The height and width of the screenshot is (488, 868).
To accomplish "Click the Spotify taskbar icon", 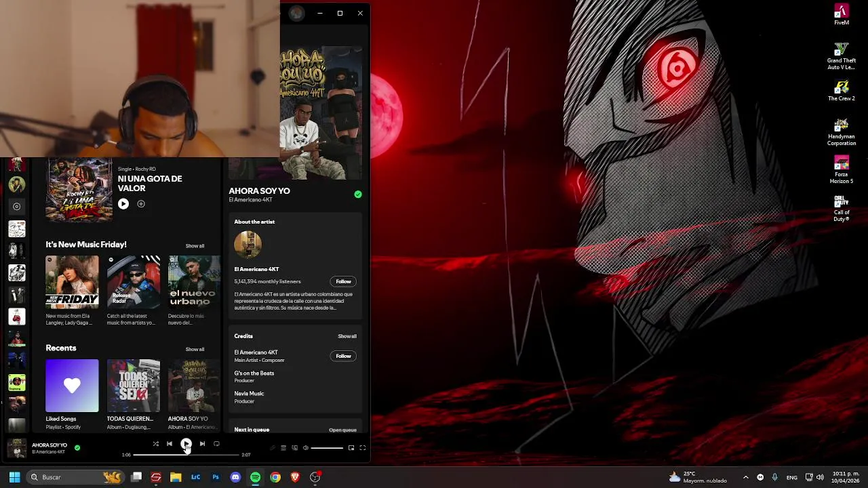I will (255, 477).
